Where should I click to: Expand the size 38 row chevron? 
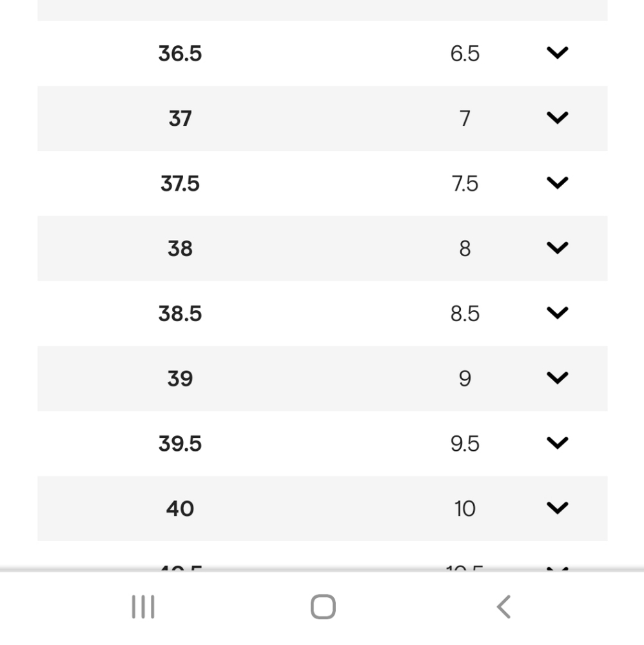[557, 248]
